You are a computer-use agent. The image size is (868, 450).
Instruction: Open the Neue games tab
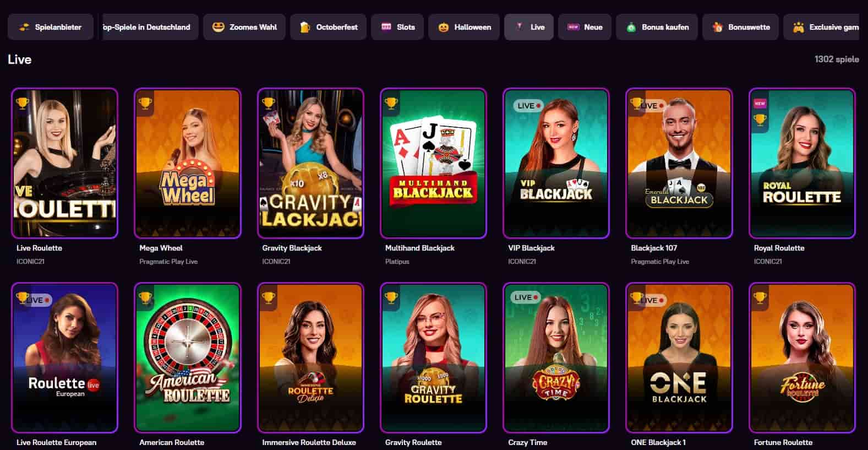pos(585,27)
